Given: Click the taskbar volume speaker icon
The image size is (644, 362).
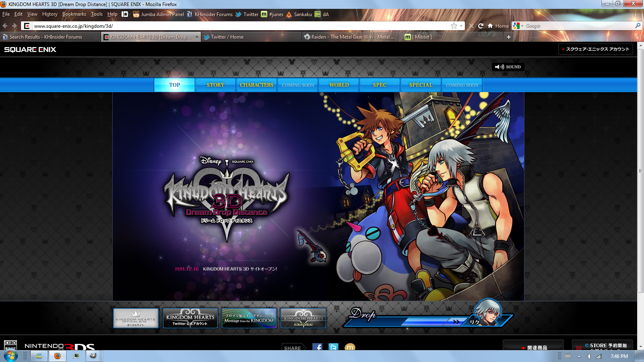Looking at the screenshot, I should coord(589,356).
